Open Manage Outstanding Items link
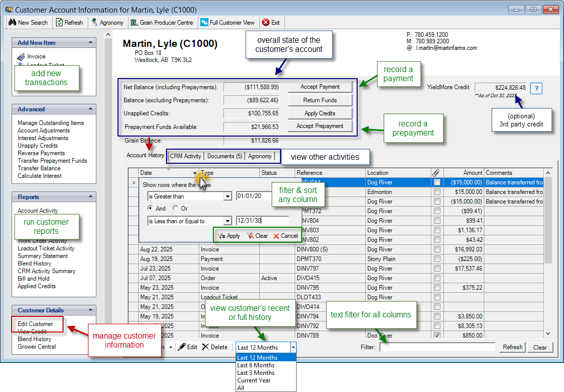The width and height of the screenshot is (564, 392). click(x=51, y=123)
